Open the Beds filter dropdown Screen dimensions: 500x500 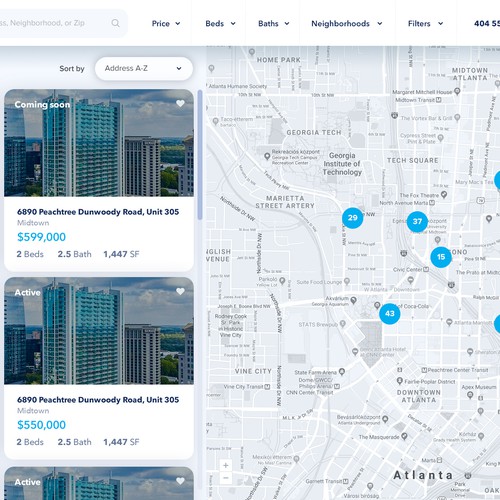click(220, 24)
